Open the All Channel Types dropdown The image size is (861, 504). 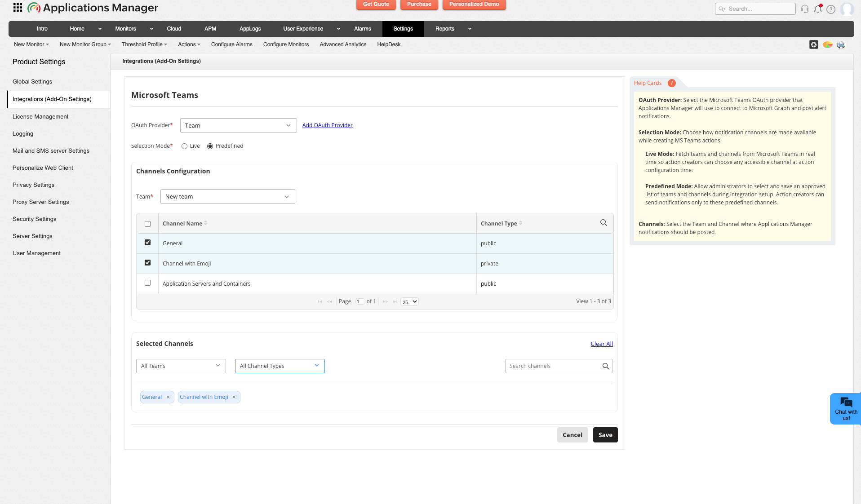coord(280,366)
